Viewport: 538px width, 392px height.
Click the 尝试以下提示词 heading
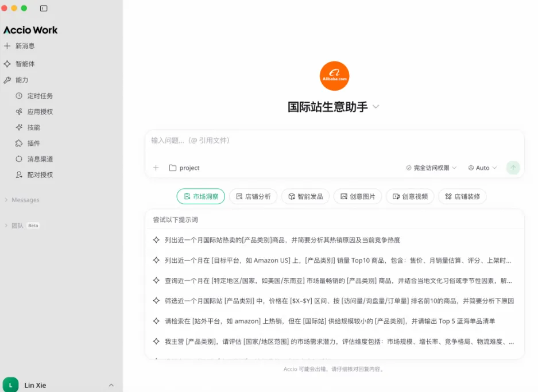[175, 219]
